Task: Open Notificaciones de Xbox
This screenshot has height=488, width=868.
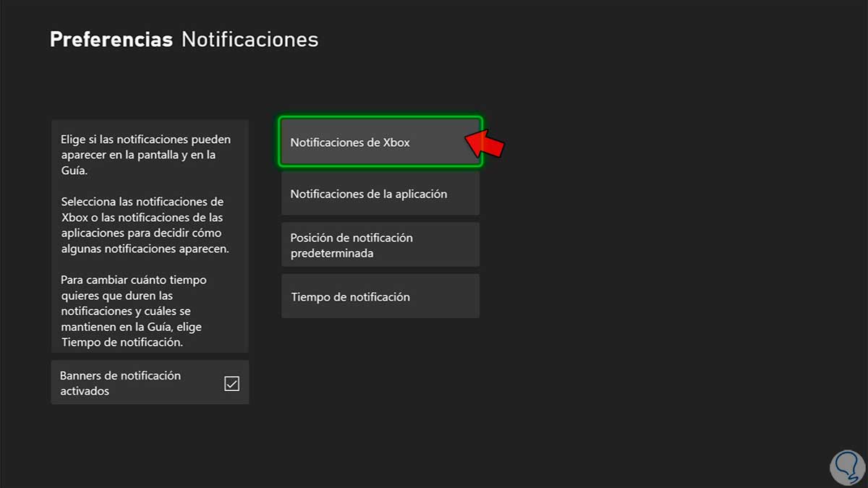Action: tap(380, 142)
